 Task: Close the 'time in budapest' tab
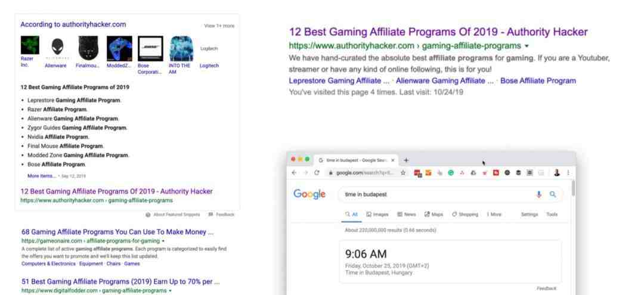point(393,160)
